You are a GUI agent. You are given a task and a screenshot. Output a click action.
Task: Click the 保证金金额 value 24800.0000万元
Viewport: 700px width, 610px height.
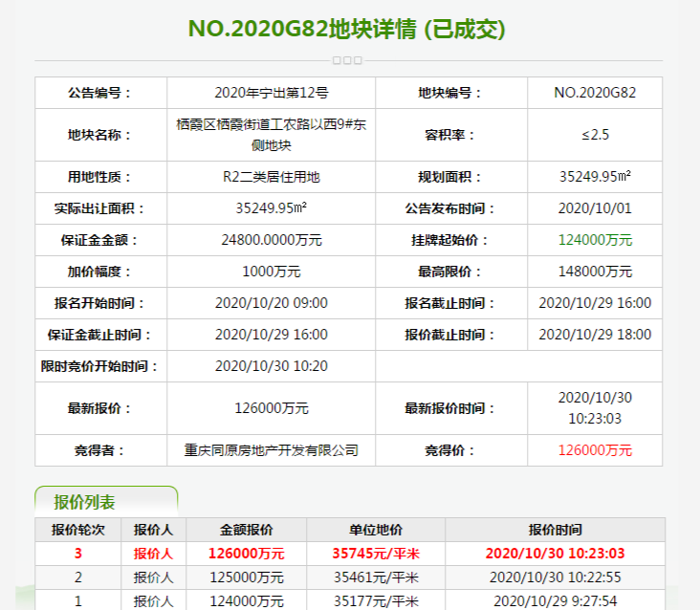click(271, 240)
